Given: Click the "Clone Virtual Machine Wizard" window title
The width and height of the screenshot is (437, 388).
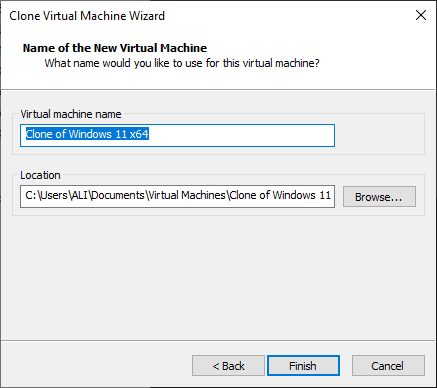Looking at the screenshot, I should [x=87, y=16].
